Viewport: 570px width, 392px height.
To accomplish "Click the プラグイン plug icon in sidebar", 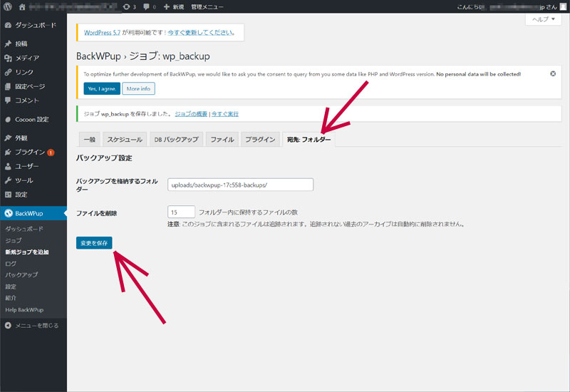I will coord(8,152).
